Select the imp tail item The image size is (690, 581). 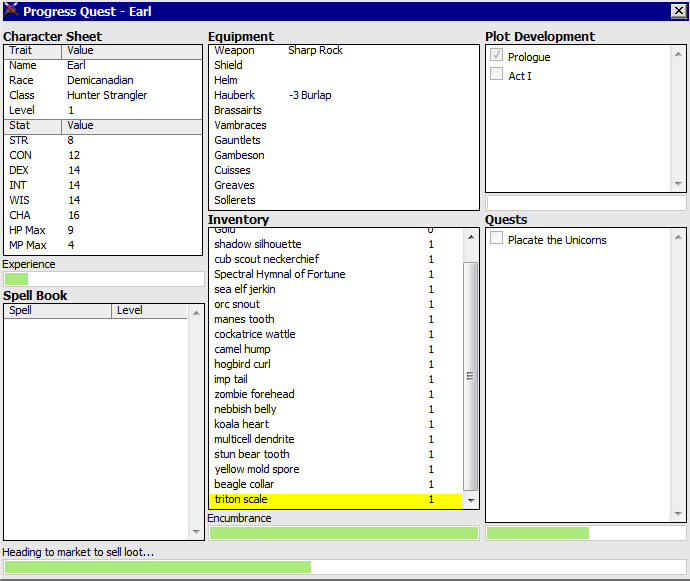[336, 379]
